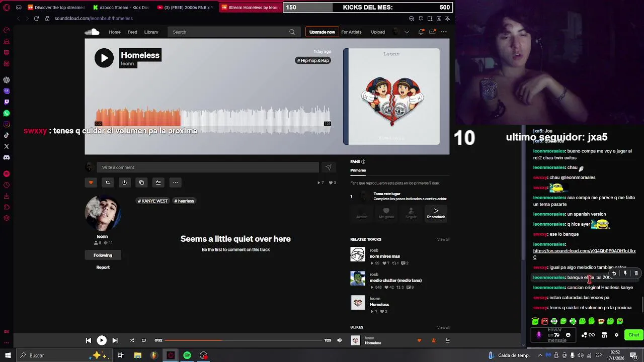Open the three-dot more menu in the header
Viewport: 644px width, 362px height.
[444, 32]
